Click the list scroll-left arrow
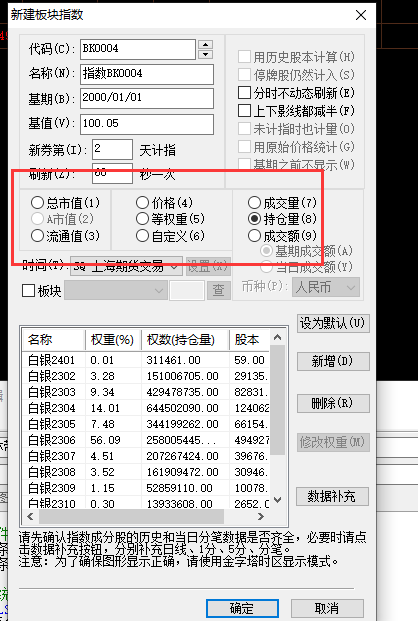 [x=30, y=516]
